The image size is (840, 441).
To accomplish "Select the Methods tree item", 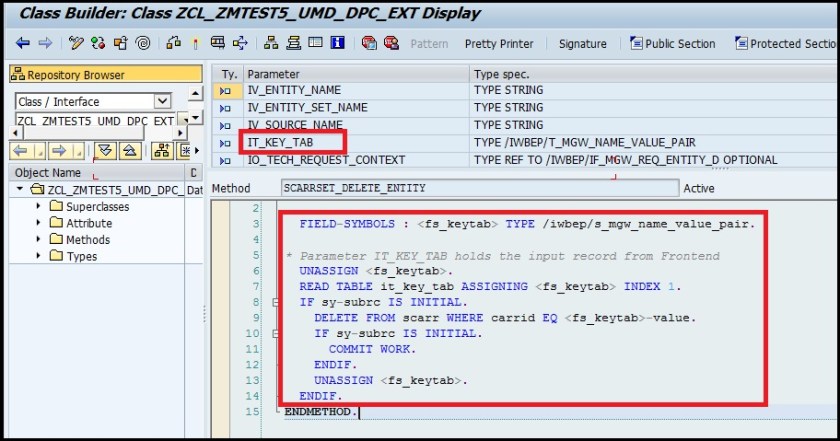I will pos(88,240).
